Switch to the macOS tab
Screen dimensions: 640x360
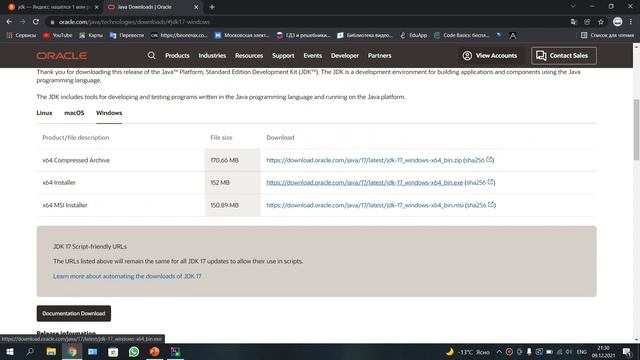[x=74, y=113]
